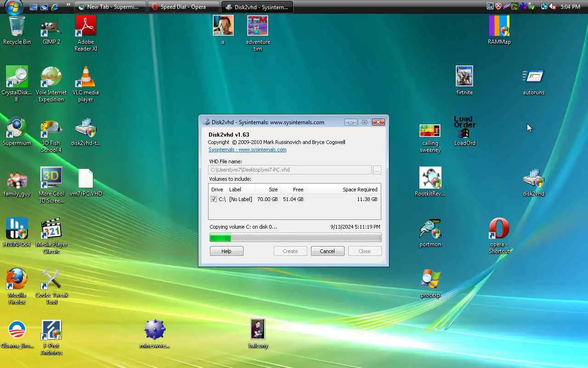Image resolution: width=588 pixels, height=368 pixels.
Task: Click Switch between windows in Quick Launch
Action: pyautogui.click(x=44, y=7)
